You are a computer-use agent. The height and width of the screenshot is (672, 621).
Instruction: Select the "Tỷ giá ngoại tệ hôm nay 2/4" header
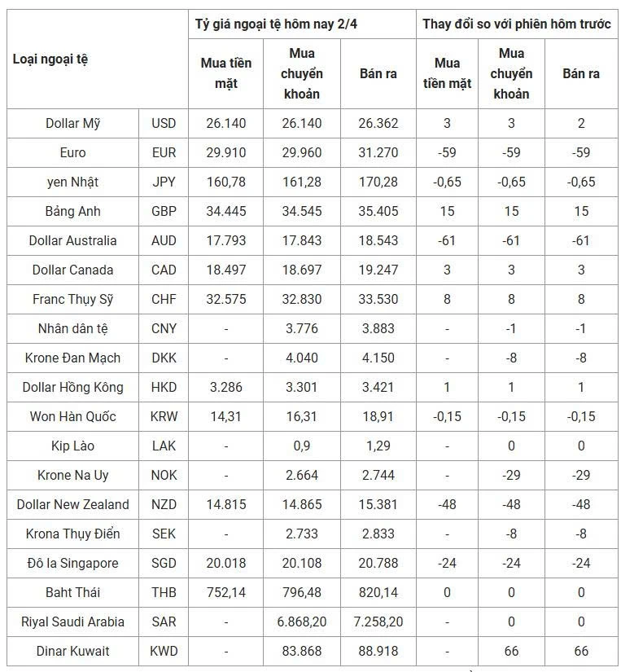(276, 24)
